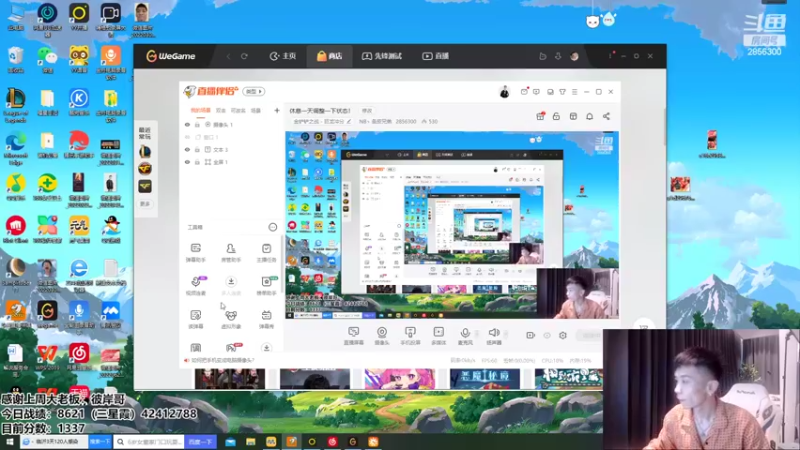Viewport: 800px width, 450px height.
Task: Open stream preview thumbnail
Action: coord(452,225)
